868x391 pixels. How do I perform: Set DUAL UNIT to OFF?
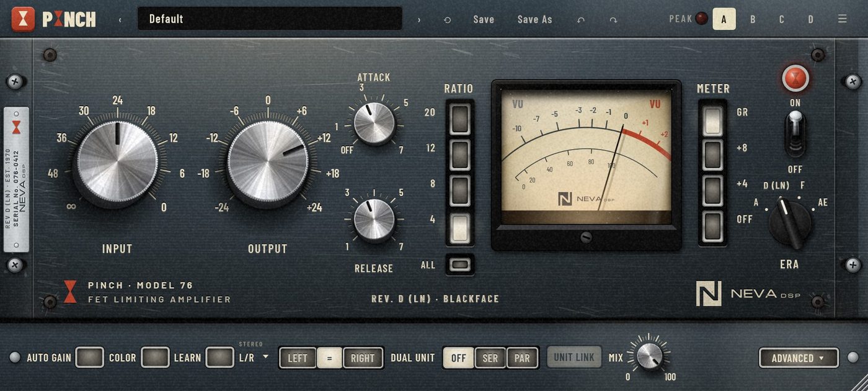pyautogui.click(x=459, y=358)
